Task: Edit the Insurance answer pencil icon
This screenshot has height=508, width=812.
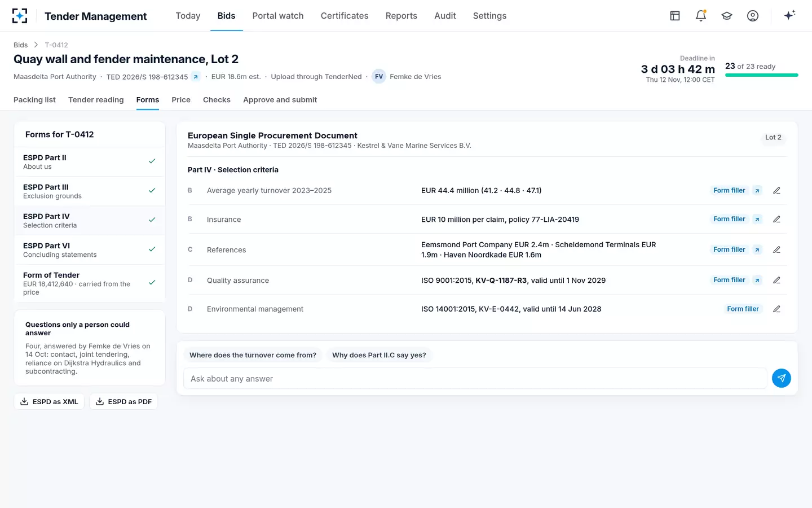Action: click(x=776, y=219)
